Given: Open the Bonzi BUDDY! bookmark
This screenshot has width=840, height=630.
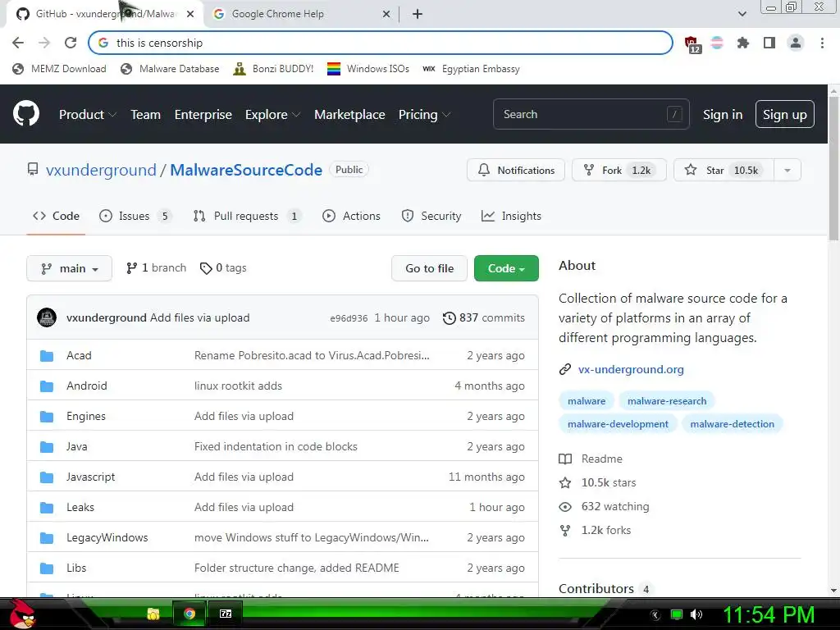Looking at the screenshot, I should click(274, 69).
